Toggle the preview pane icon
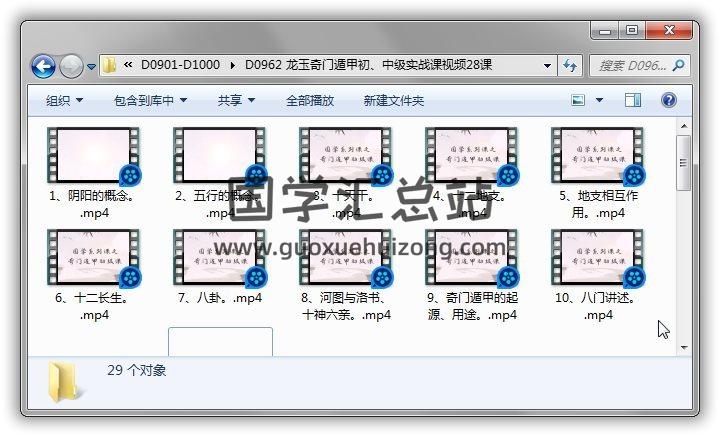 (x=633, y=100)
